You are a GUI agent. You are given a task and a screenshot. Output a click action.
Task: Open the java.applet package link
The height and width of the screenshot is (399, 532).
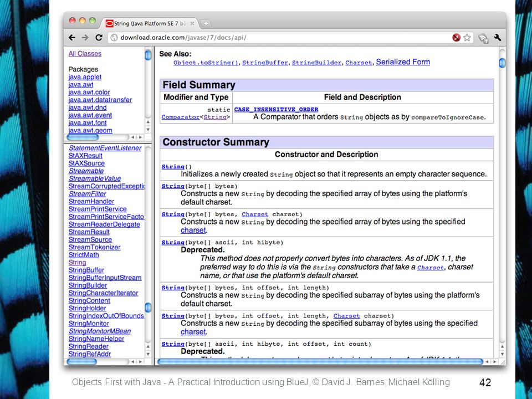[x=85, y=77]
